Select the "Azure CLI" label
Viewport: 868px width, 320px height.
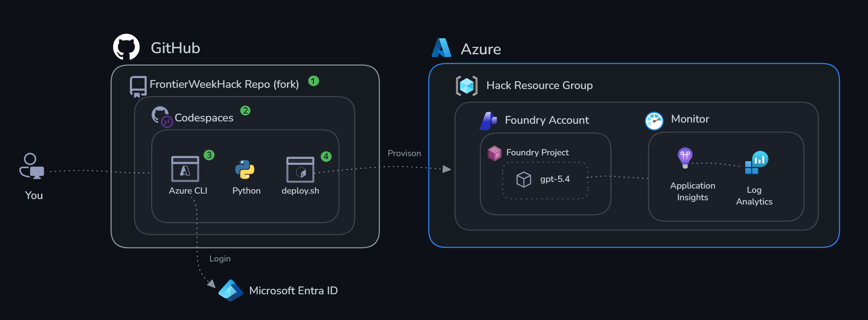point(188,190)
